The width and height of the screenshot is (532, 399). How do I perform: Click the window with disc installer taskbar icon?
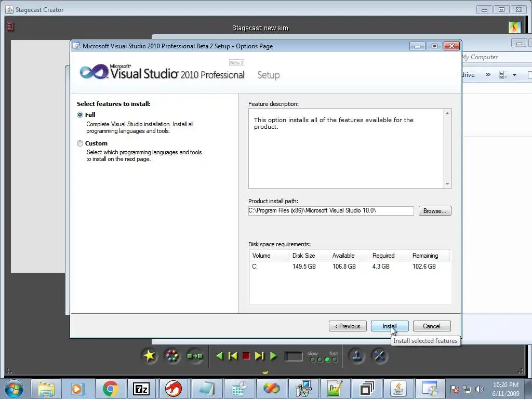[x=430, y=389]
